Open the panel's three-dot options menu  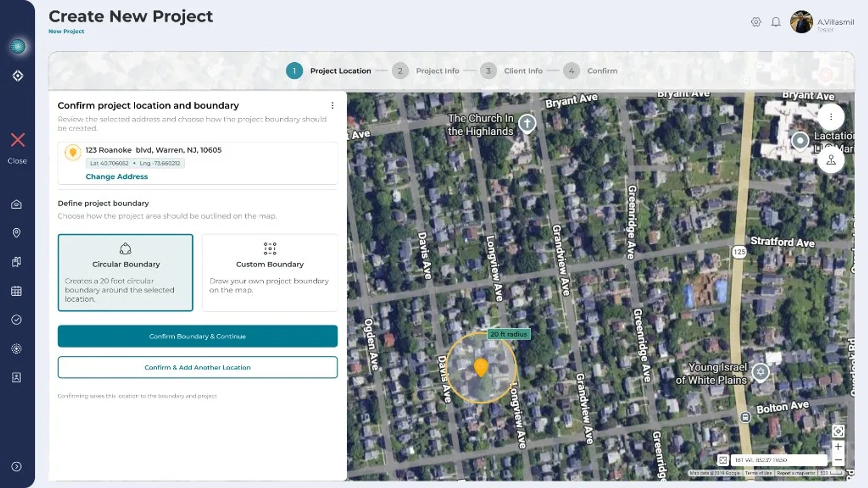(x=332, y=105)
